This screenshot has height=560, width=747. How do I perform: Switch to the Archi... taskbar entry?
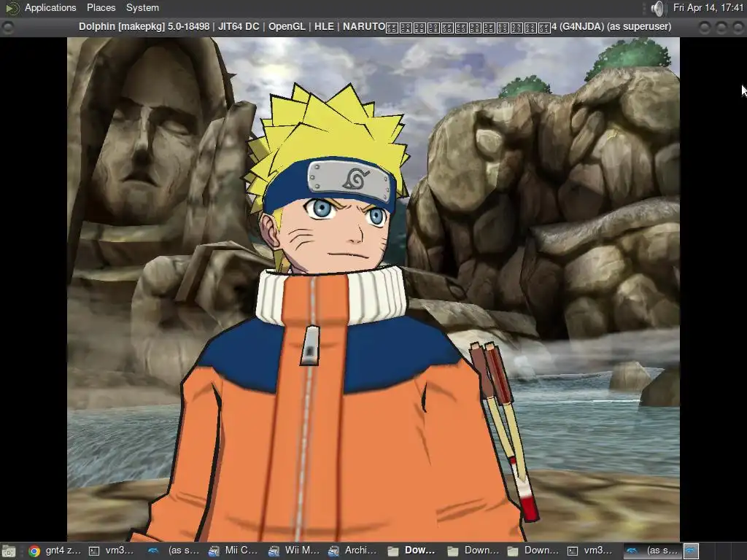353,551
